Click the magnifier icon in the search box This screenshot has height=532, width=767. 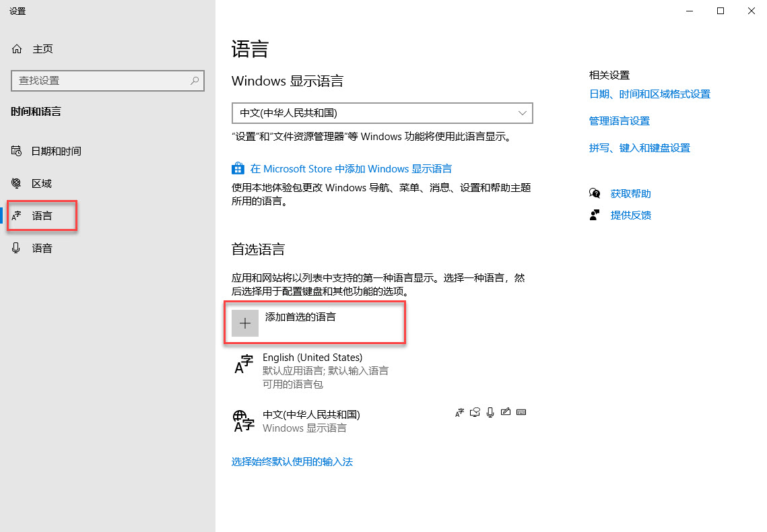(x=195, y=81)
